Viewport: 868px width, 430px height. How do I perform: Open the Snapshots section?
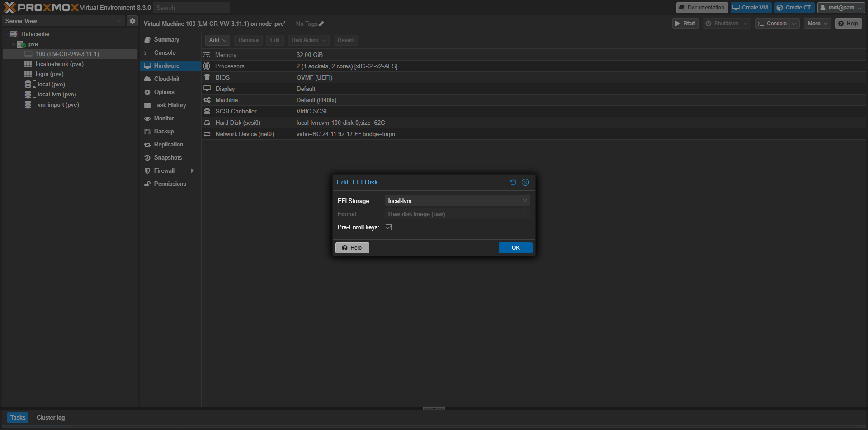tap(168, 158)
